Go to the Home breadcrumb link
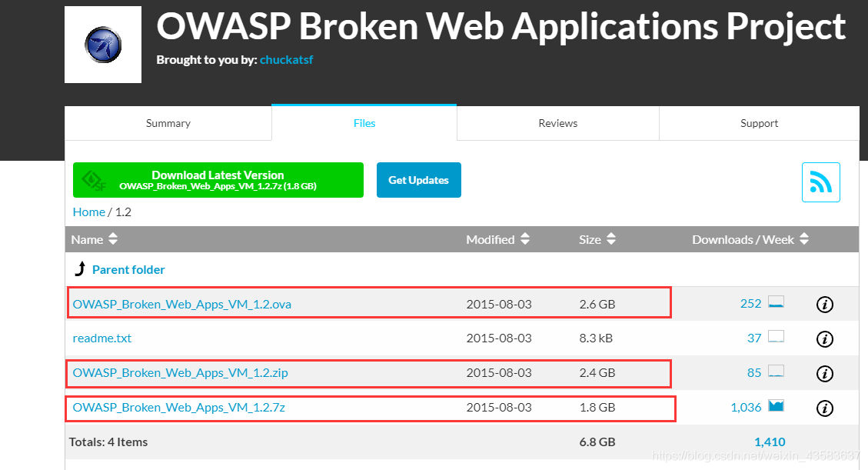 pos(88,212)
